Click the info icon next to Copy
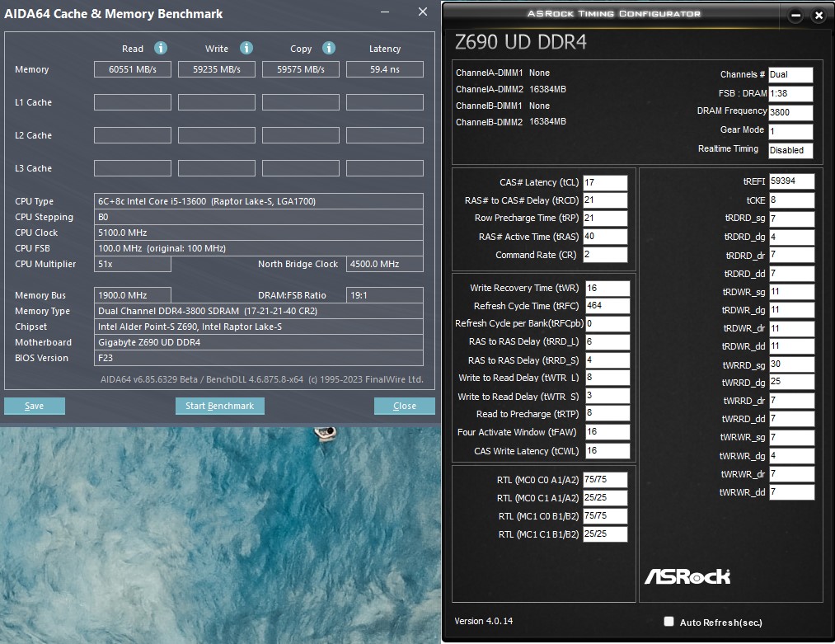 329,48
